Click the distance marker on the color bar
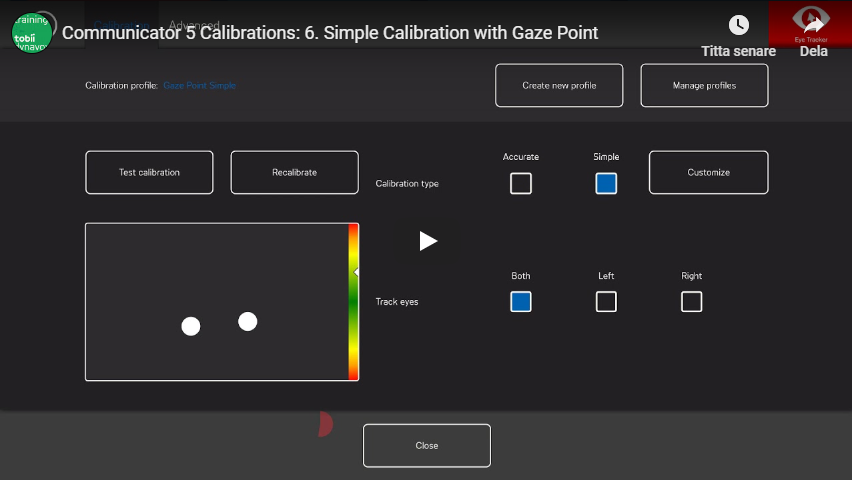The height and width of the screenshot is (480, 852). [355, 272]
